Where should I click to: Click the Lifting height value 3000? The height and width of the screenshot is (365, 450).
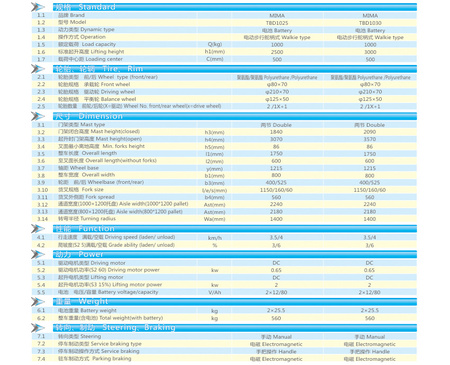(370, 52)
